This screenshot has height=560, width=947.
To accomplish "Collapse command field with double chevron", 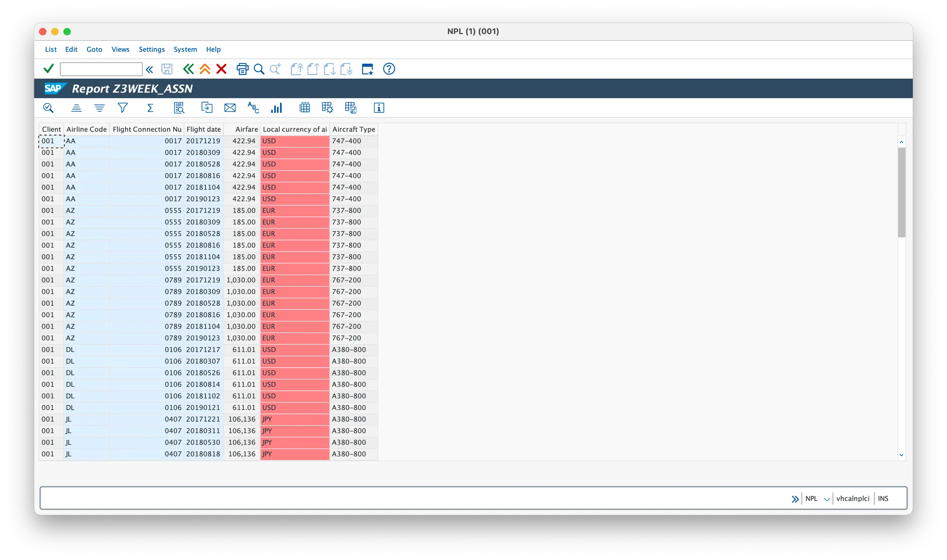I will (x=149, y=69).
